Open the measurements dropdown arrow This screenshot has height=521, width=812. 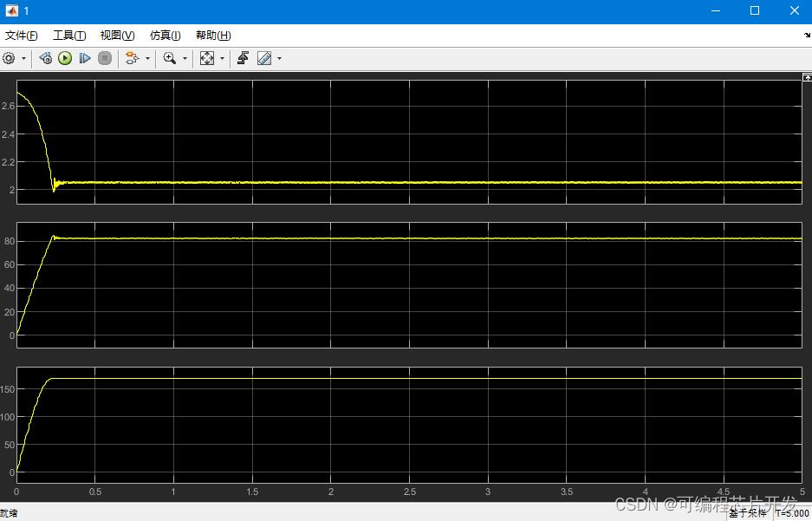point(280,59)
